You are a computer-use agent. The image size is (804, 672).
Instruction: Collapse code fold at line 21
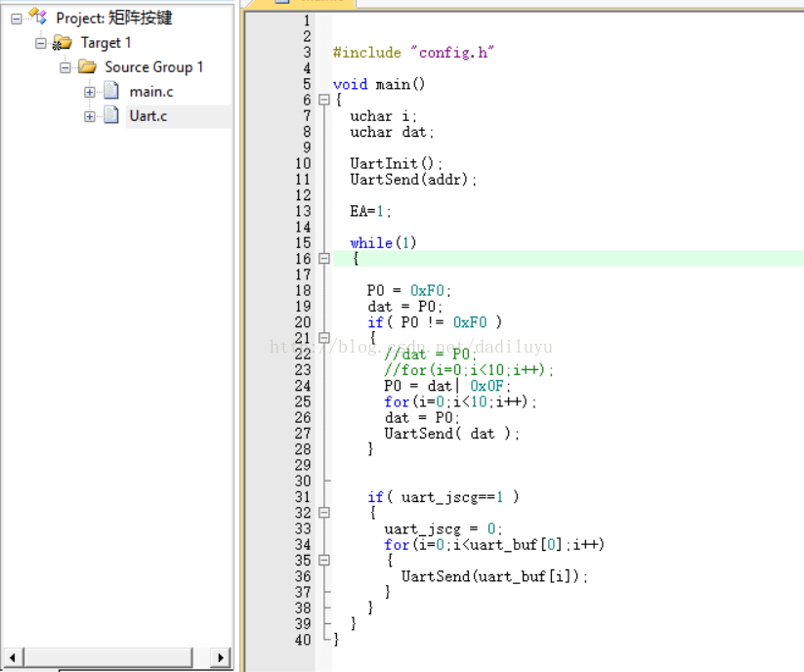tap(324, 337)
